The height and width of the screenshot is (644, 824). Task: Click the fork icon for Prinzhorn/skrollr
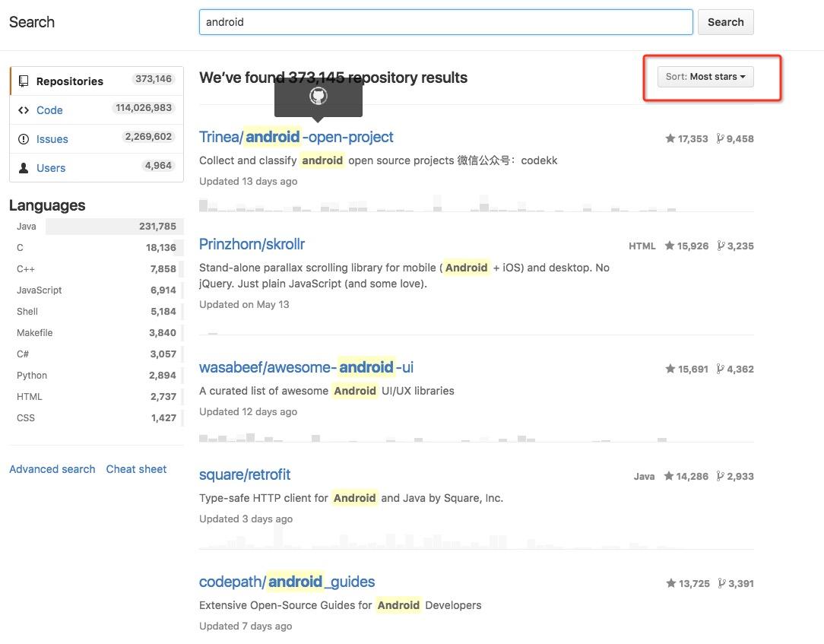point(721,246)
